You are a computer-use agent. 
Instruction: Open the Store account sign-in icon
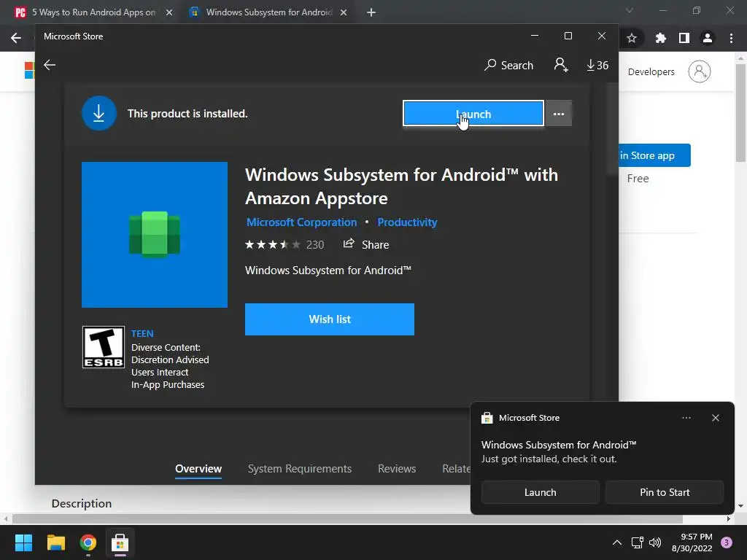point(561,65)
